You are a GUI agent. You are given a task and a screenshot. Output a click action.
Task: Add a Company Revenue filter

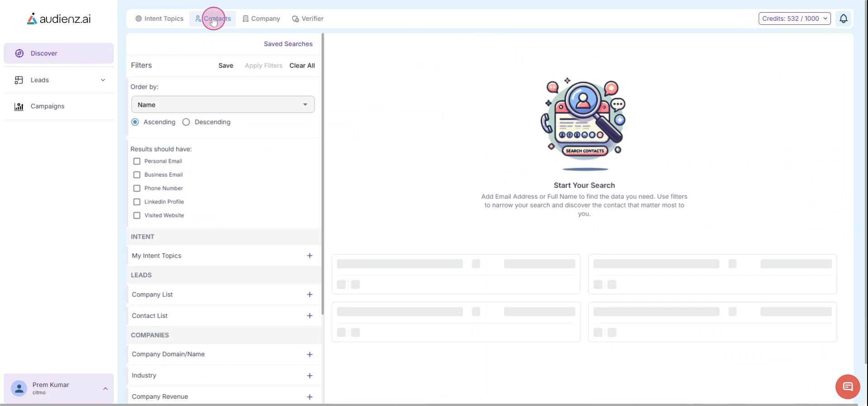coord(310,397)
